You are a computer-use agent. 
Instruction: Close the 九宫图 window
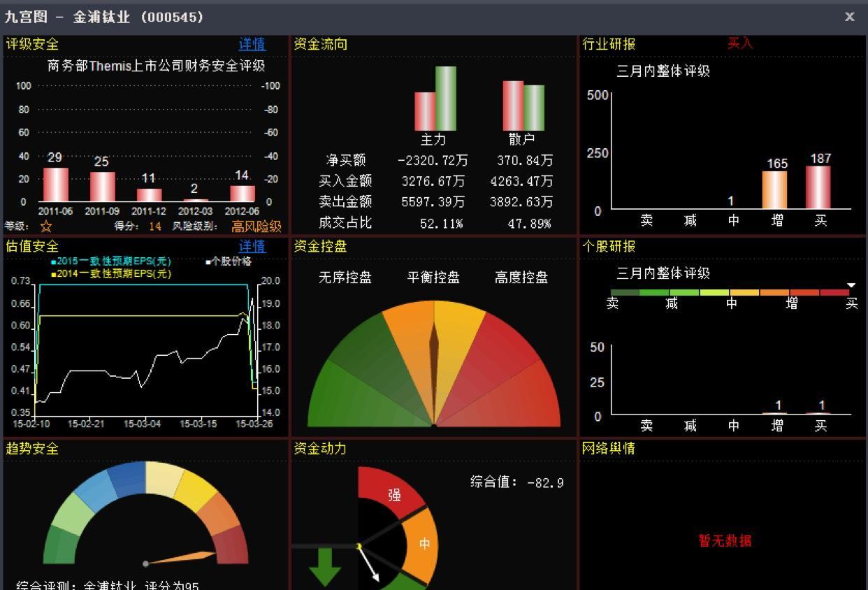coord(849,17)
